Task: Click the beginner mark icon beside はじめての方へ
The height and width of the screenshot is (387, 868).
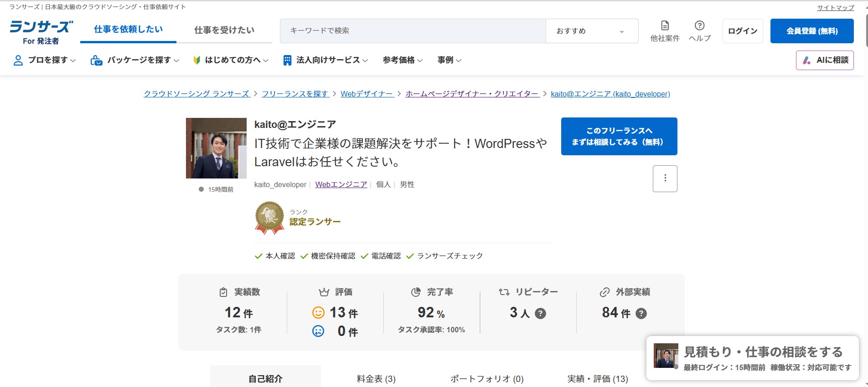Action: click(x=196, y=60)
